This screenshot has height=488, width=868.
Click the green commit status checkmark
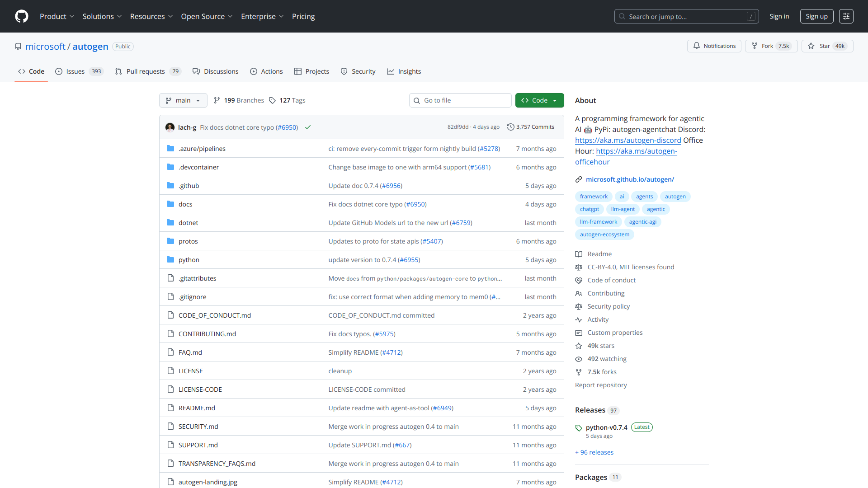point(308,127)
